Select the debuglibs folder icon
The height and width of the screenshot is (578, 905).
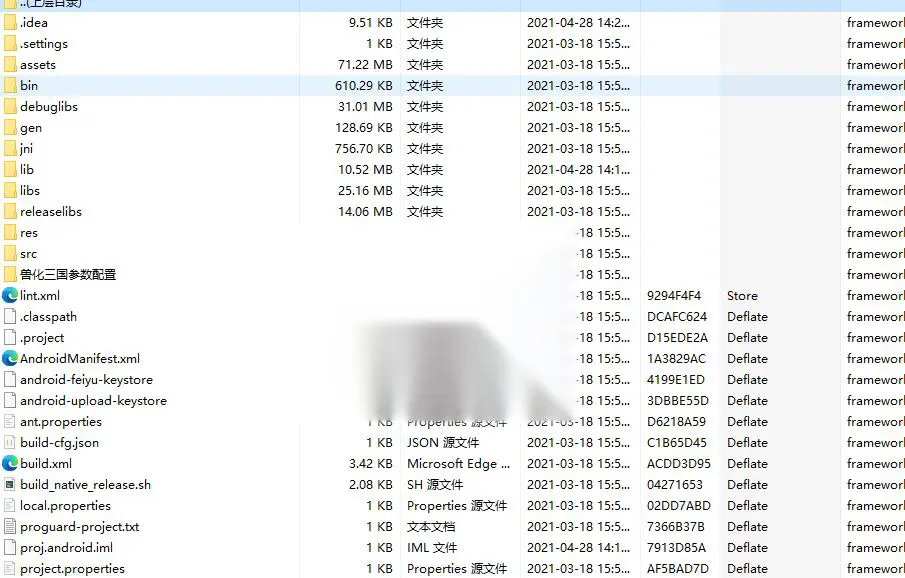coord(10,107)
